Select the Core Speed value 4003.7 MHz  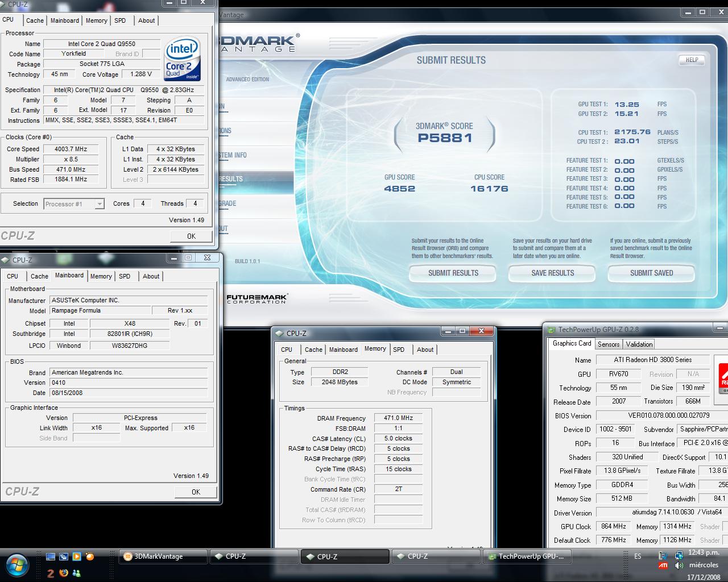[x=71, y=149]
